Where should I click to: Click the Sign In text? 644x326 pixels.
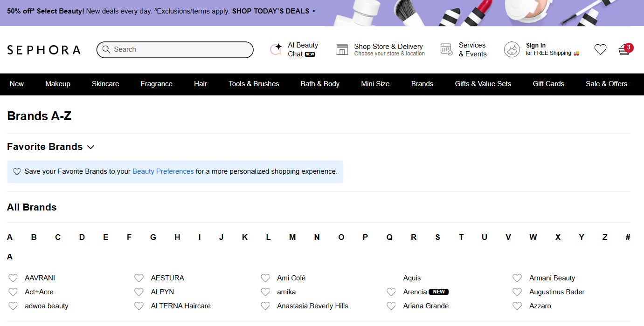tap(536, 45)
